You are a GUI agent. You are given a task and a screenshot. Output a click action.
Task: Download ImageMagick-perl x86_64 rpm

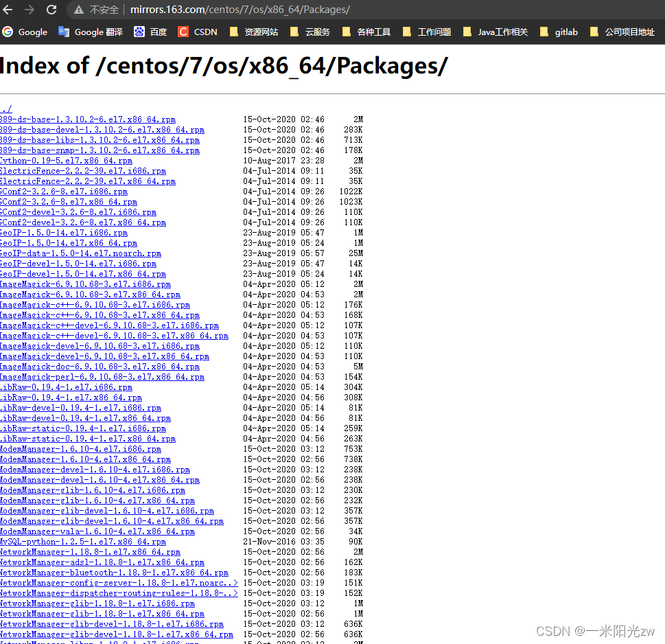tap(102, 377)
